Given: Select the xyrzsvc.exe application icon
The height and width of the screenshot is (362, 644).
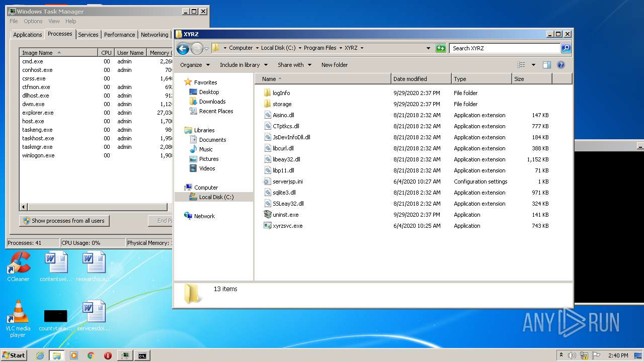Looking at the screenshot, I should tap(267, 226).
